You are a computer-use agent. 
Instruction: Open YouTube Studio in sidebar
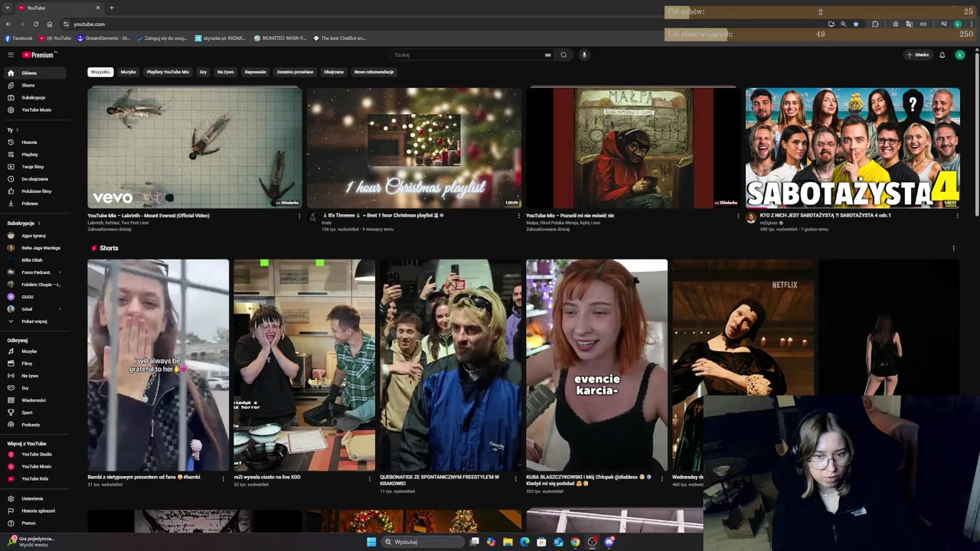tap(35, 455)
